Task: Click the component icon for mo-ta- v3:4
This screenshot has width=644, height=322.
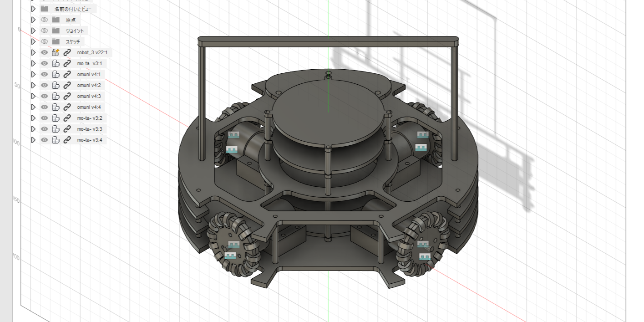Action: tap(56, 140)
